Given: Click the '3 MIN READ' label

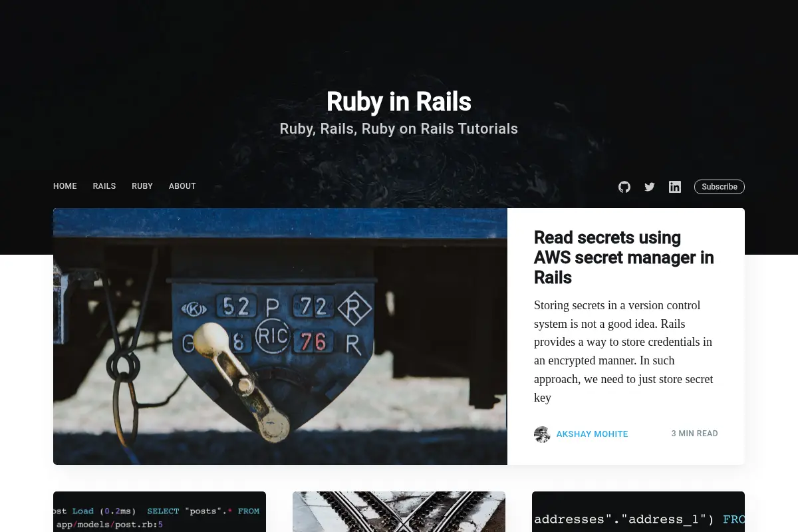Looking at the screenshot, I should point(694,434).
